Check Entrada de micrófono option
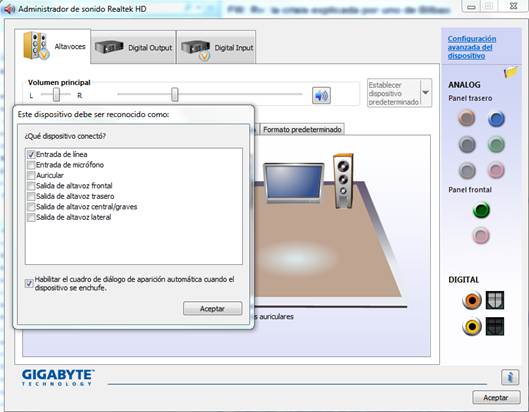 point(31,165)
